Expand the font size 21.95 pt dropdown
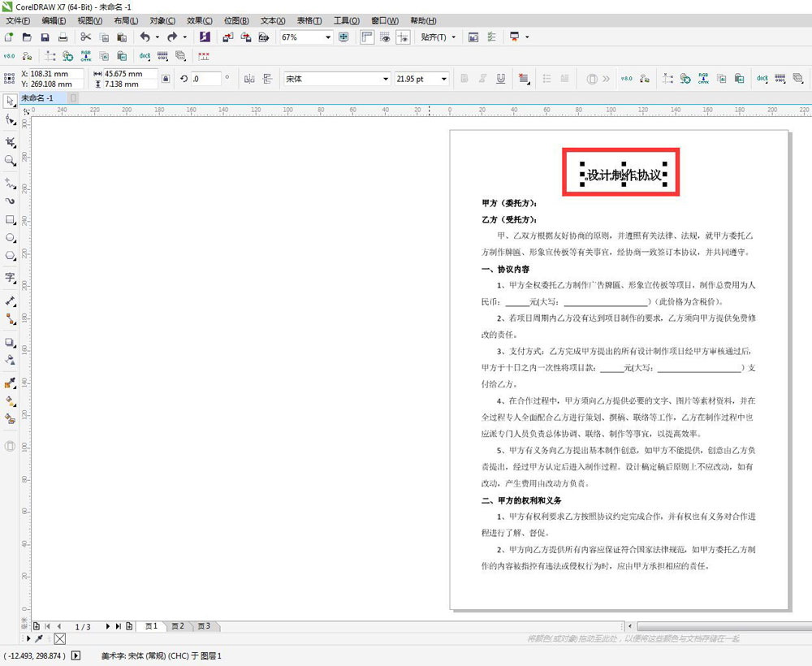The width and height of the screenshot is (812, 666). point(443,79)
